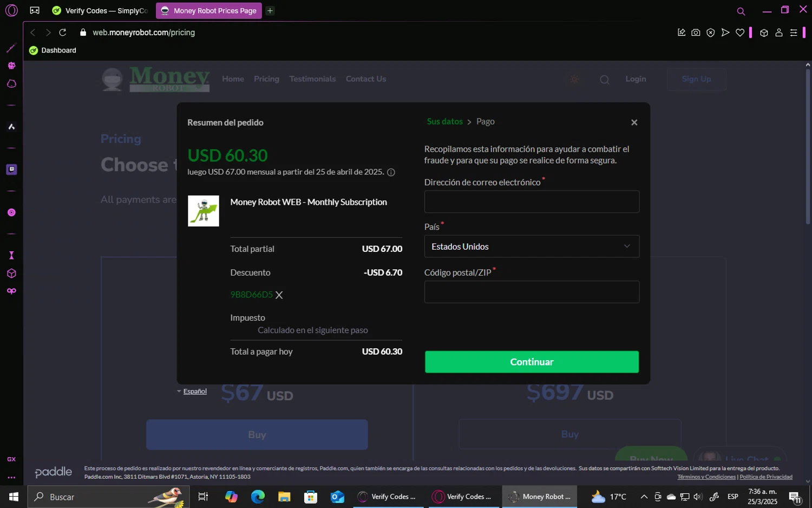The height and width of the screenshot is (508, 812).
Task: Bookmark page with the heart icon
Action: point(740,32)
